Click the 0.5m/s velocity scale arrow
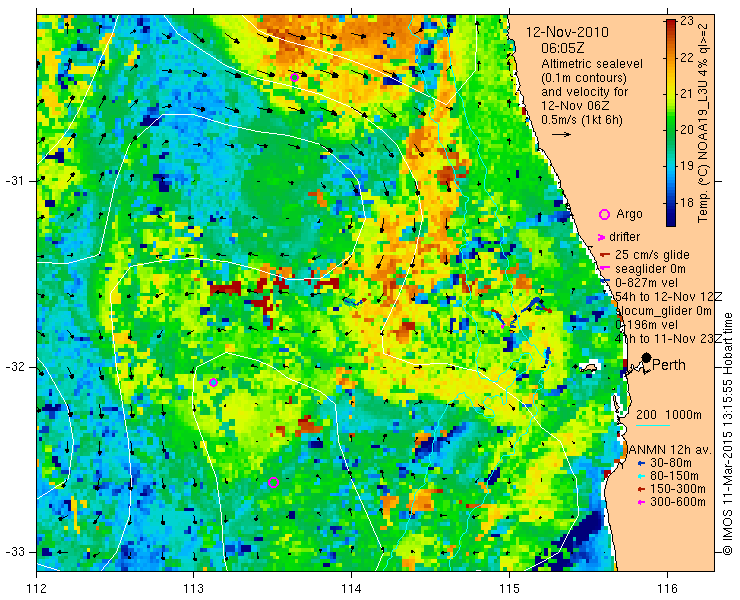This screenshot has width=740, height=600. click(x=561, y=135)
